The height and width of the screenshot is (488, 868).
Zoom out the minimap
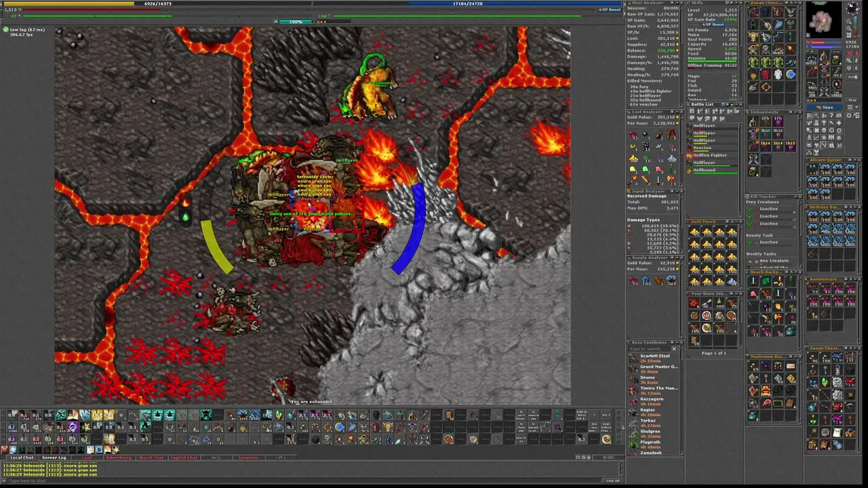tap(849, 22)
